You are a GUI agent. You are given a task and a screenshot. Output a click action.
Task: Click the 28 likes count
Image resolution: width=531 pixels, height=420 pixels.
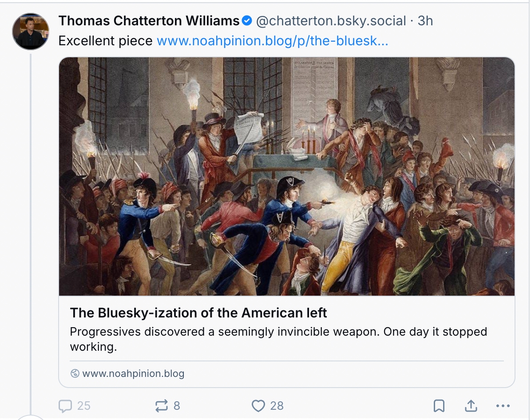pyautogui.click(x=277, y=406)
